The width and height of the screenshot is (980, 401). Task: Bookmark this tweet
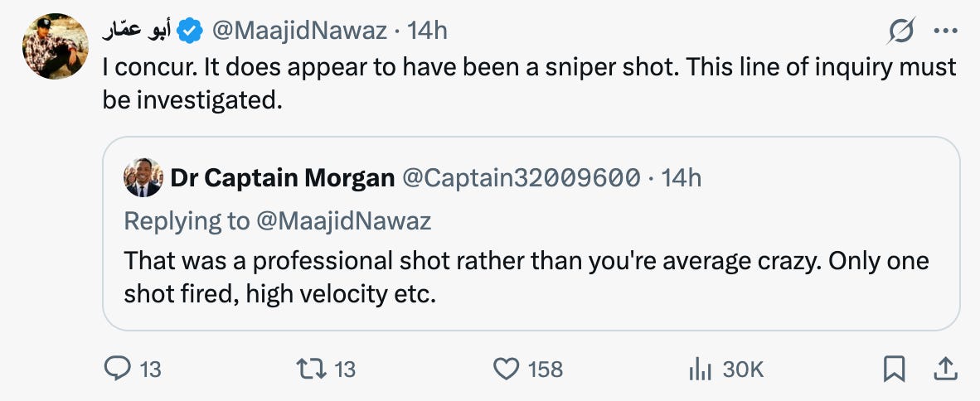pos(894,369)
